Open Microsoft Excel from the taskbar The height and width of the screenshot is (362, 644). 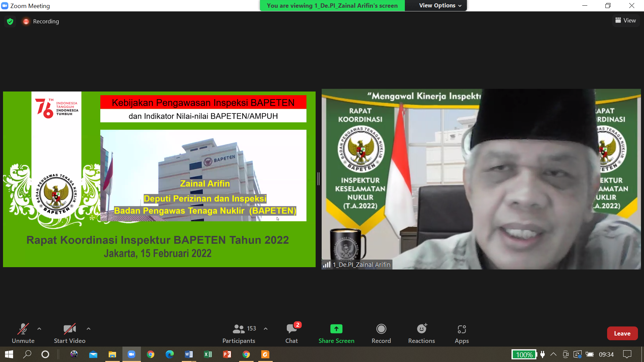click(208, 354)
